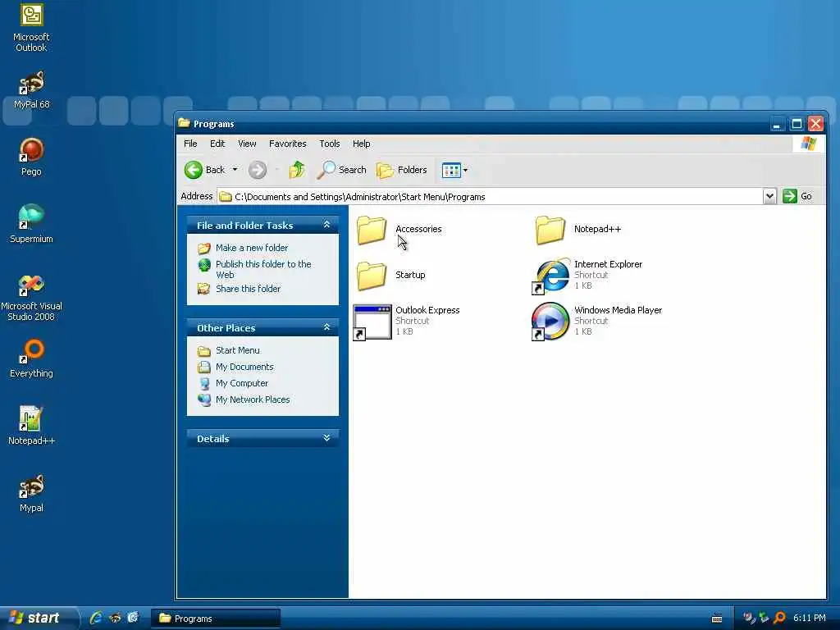Select the Notepad++ desktop shortcut
This screenshot has height=630, width=840.
31,426
